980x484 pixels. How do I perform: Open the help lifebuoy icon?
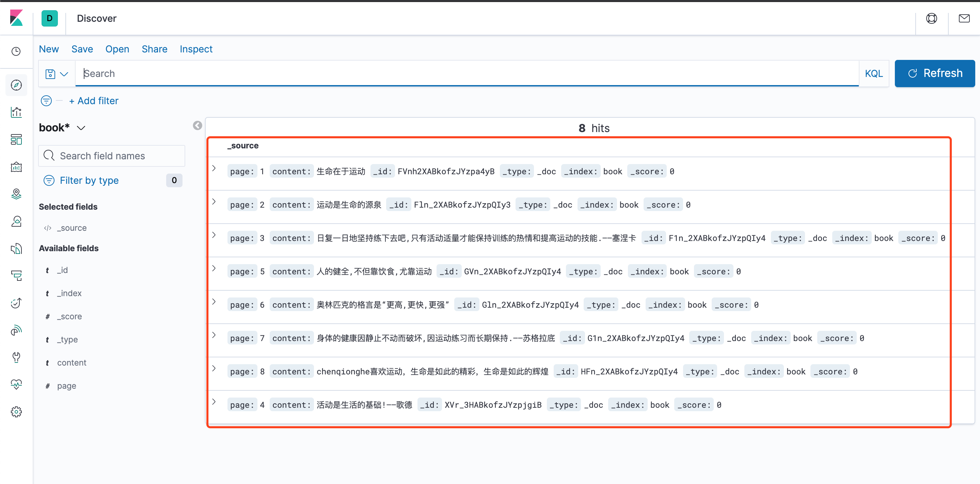click(931, 18)
